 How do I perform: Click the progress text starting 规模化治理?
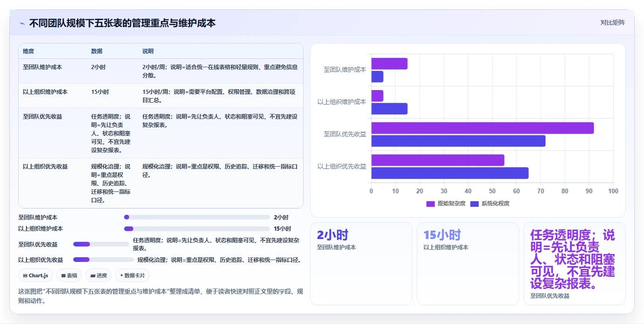tap(219, 260)
